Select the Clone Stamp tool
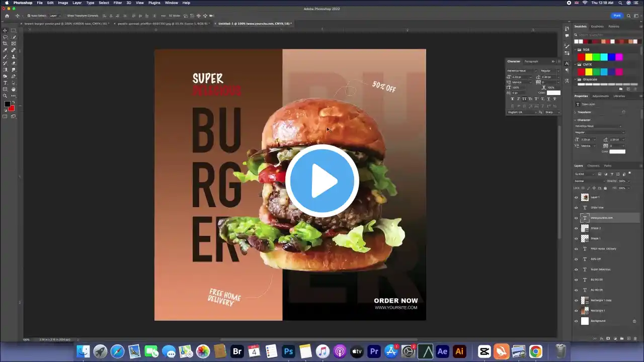This screenshot has height=362, width=644. [x=14, y=57]
